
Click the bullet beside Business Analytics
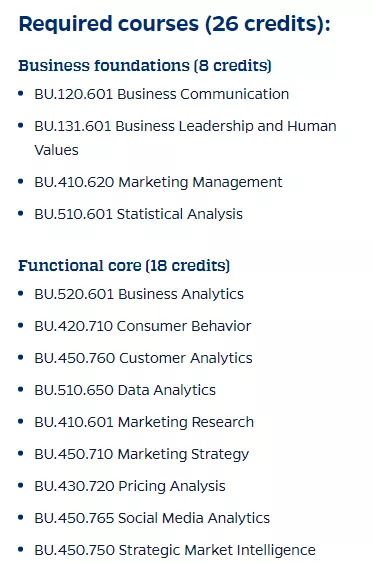21,294
